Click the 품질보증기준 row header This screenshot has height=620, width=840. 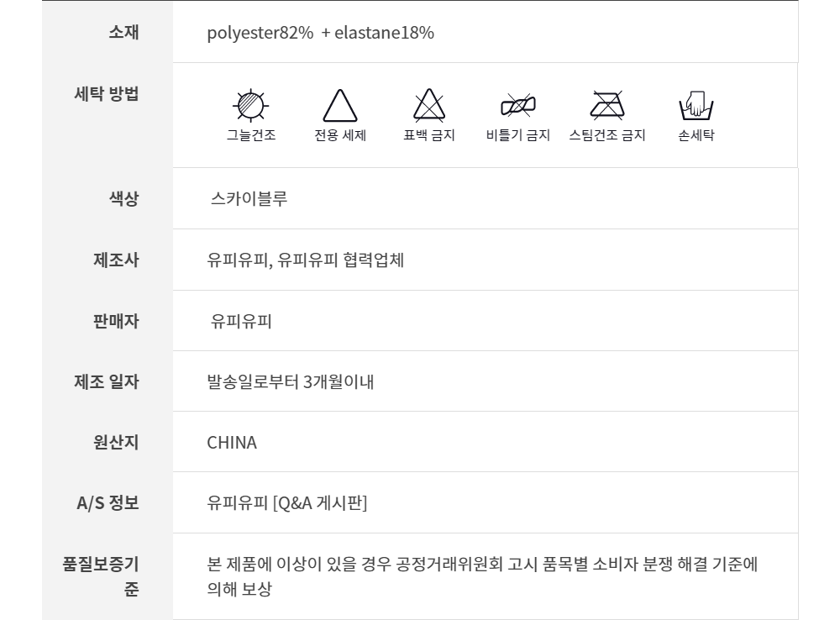pyautogui.click(x=101, y=575)
